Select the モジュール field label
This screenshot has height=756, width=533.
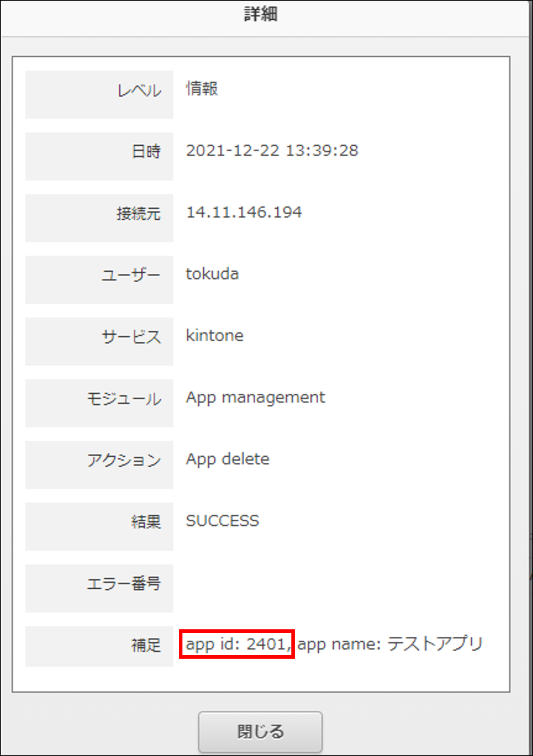[x=124, y=398]
